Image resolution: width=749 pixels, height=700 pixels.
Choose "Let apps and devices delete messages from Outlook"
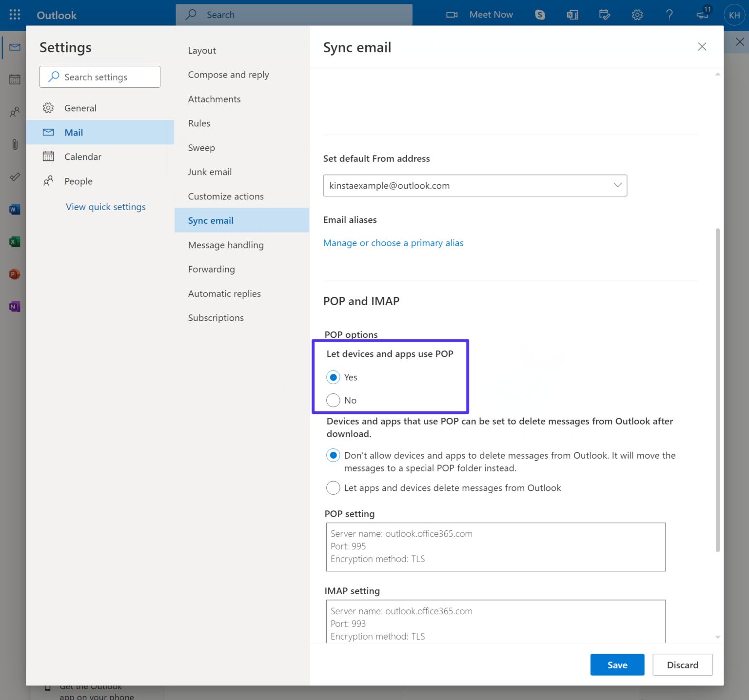[x=333, y=487]
